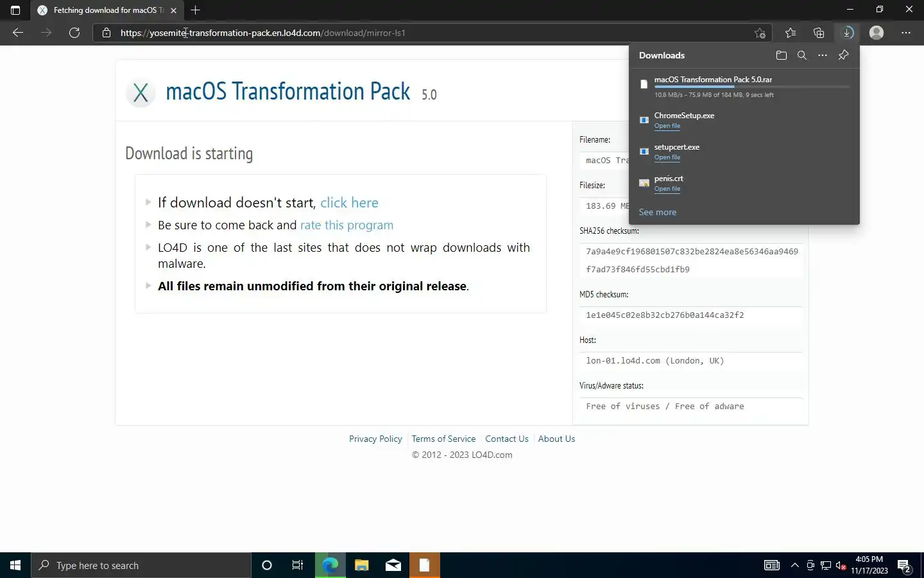Open file link under setupcert.exe
The height and width of the screenshot is (578, 924).
click(667, 157)
